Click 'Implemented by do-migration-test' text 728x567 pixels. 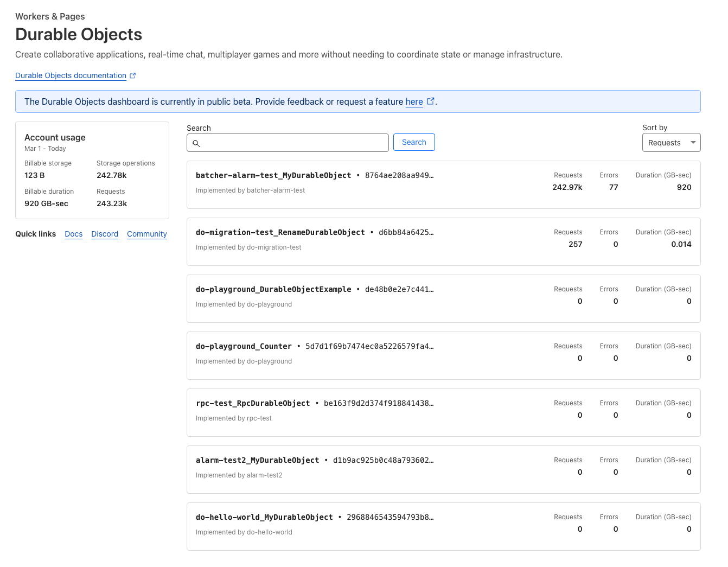pyautogui.click(x=248, y=247)
